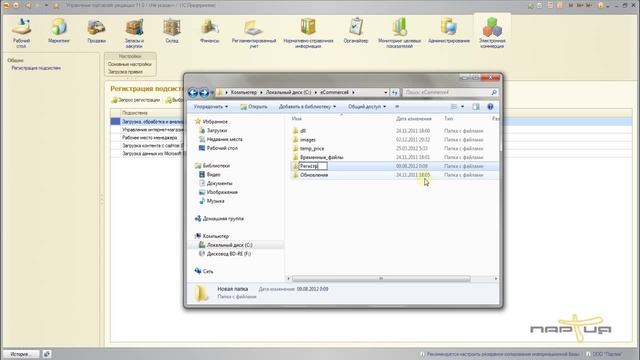Open the Маркетинг section
640x360 pixels.
pos(59,31)
